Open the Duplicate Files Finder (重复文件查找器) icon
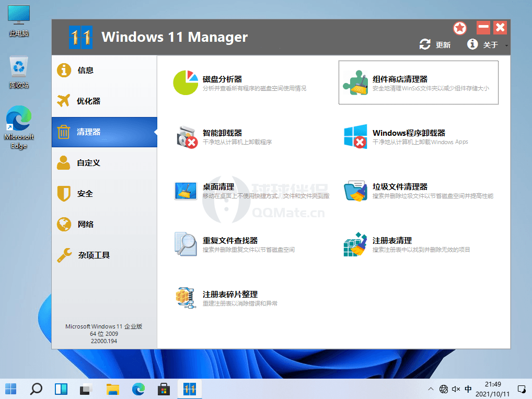Screen dimensions: 532x399 coord(186,244)
